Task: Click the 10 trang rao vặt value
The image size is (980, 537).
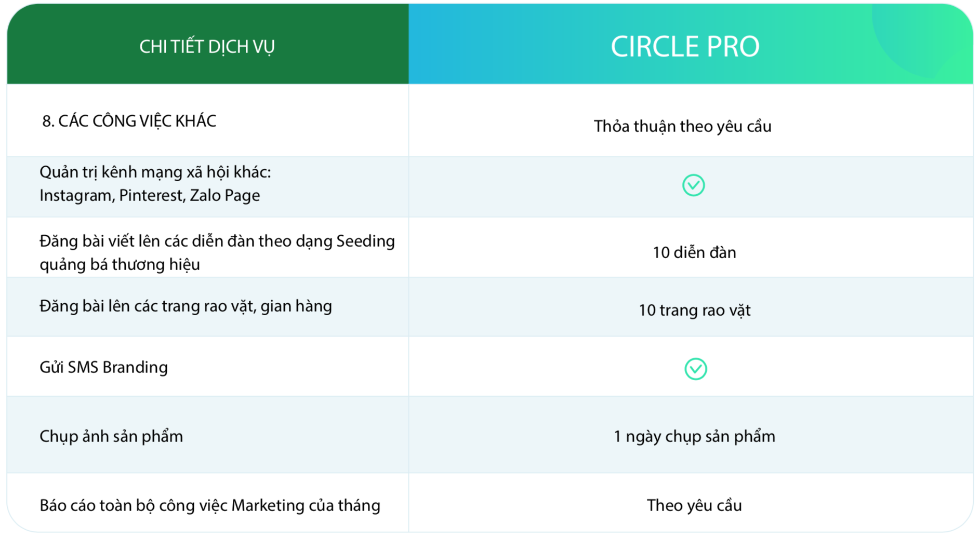Action: pyautogui.click(x=694, y=310)
